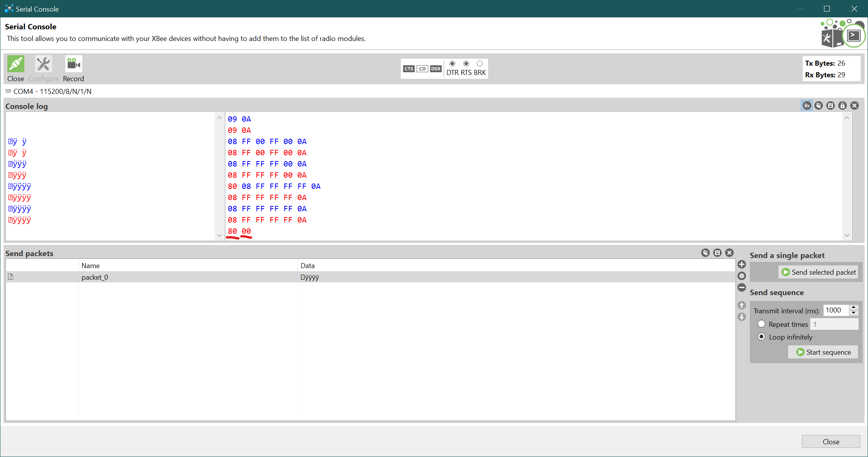The width and height of the screenshot is (868, 457).
Task: Select Loop infinitely radio button
Action: 762,337
